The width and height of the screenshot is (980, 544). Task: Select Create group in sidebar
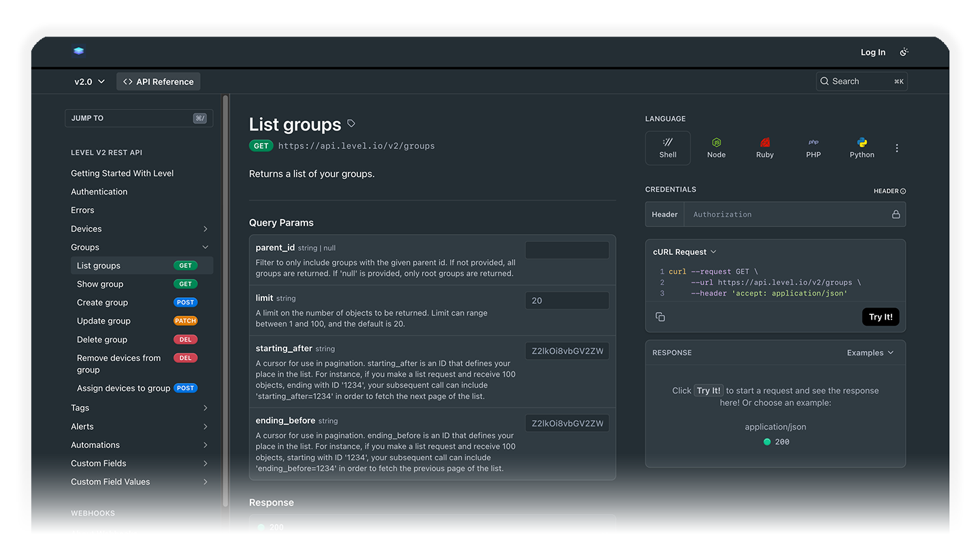[142, 303]
